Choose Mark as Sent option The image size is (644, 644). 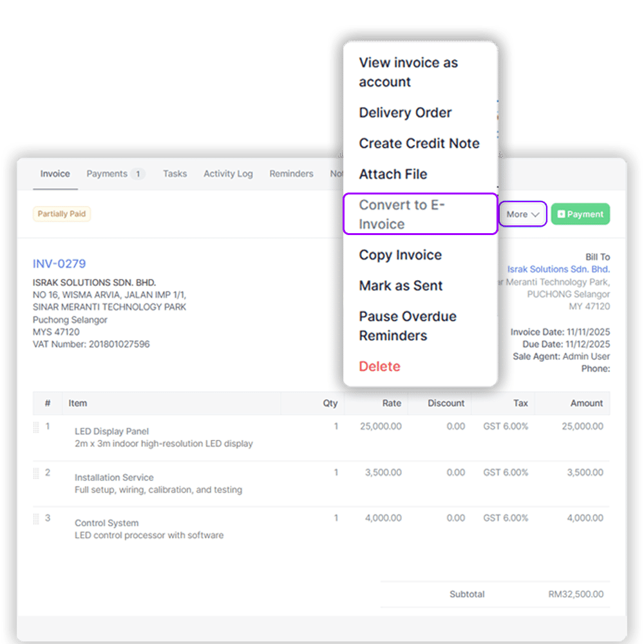(x=401, y=286)
